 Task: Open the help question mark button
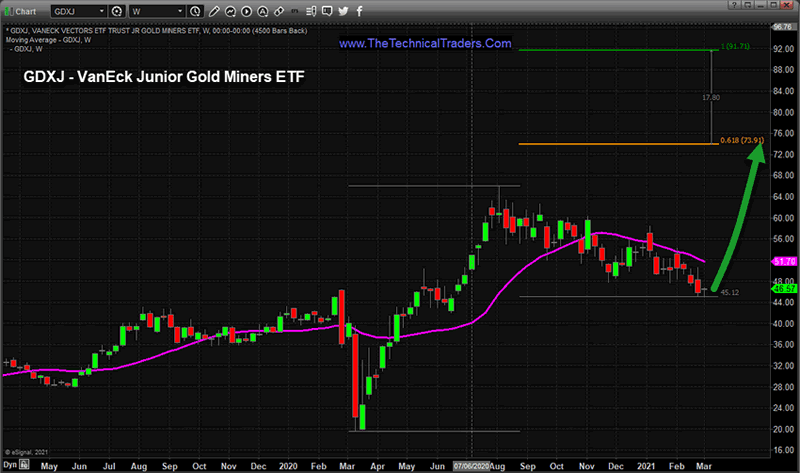pyautogui.click(x=734, y=5)
